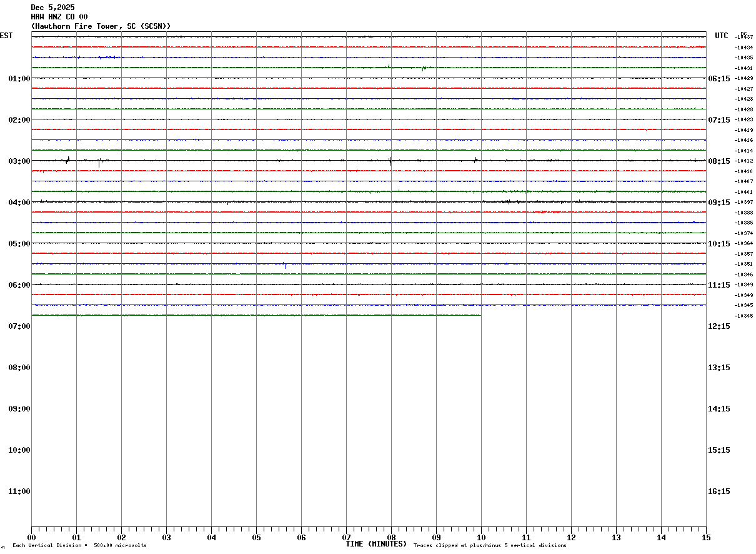Click the 13:15 UTC time label

[719, 368]
